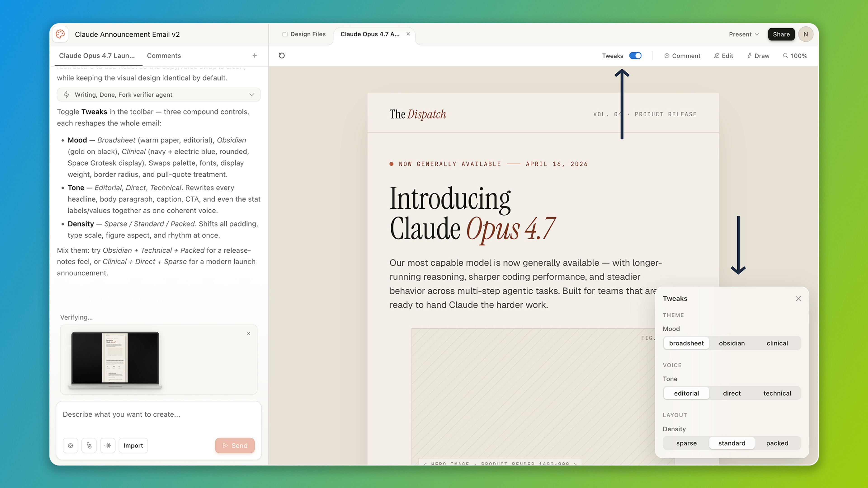Turn off the Tweaks toggle switch
This screenshot has width=868, height=488.
(x=635, y=56)
